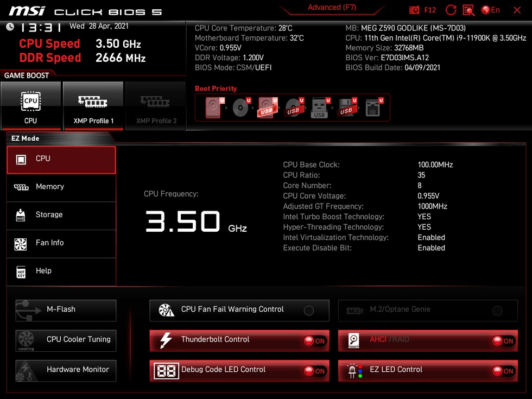Click the M.2 module icon
532x399 pixels.
pos(355,311)
